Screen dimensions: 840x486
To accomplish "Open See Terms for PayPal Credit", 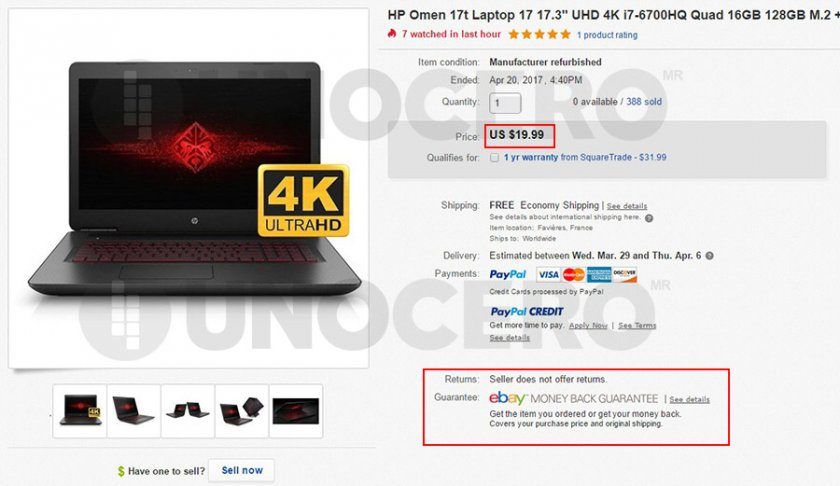I will tap(637, 325).
